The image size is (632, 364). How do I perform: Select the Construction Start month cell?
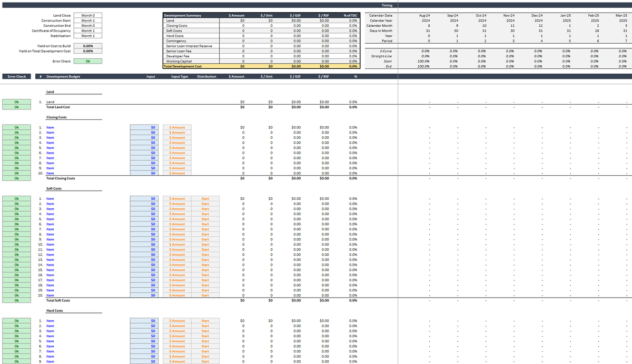click(x=88, y=21)
